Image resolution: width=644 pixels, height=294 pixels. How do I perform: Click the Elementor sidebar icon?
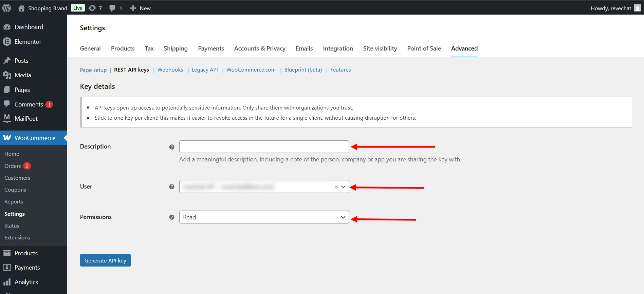tap(7, 42)
